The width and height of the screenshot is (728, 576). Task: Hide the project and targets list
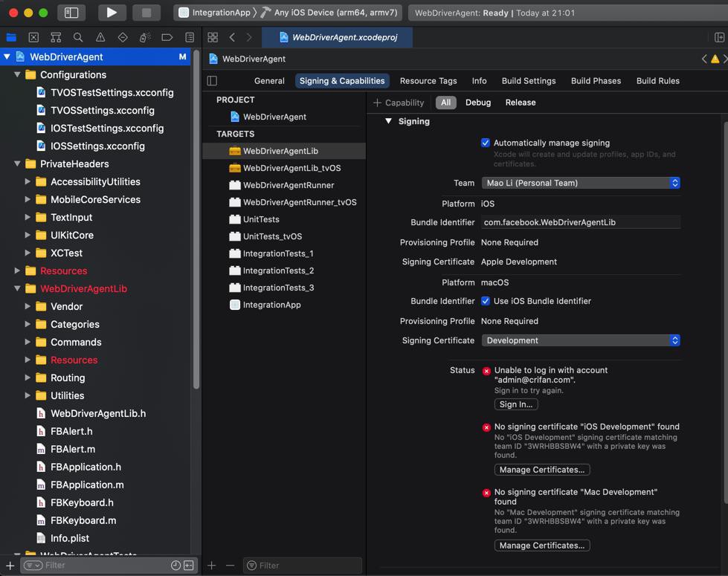point(212,81)
